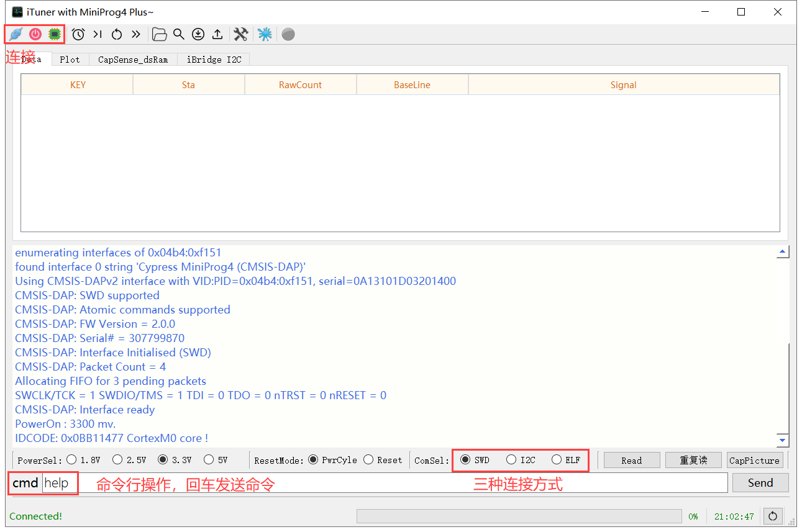Click log line 'PowerOn : 3300 mv.'
Screen dimensions: 802x532
point(65,424)
